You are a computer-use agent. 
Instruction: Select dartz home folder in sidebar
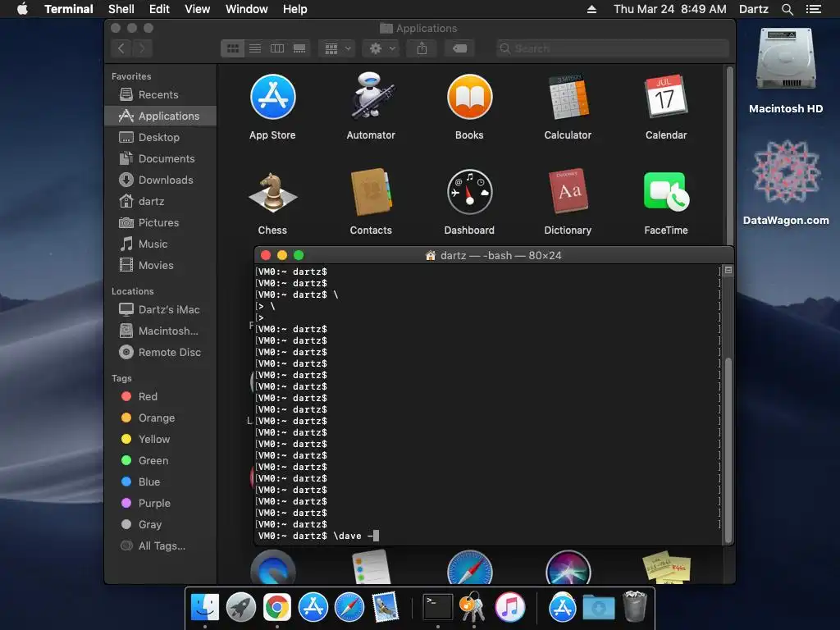(160, 202)
